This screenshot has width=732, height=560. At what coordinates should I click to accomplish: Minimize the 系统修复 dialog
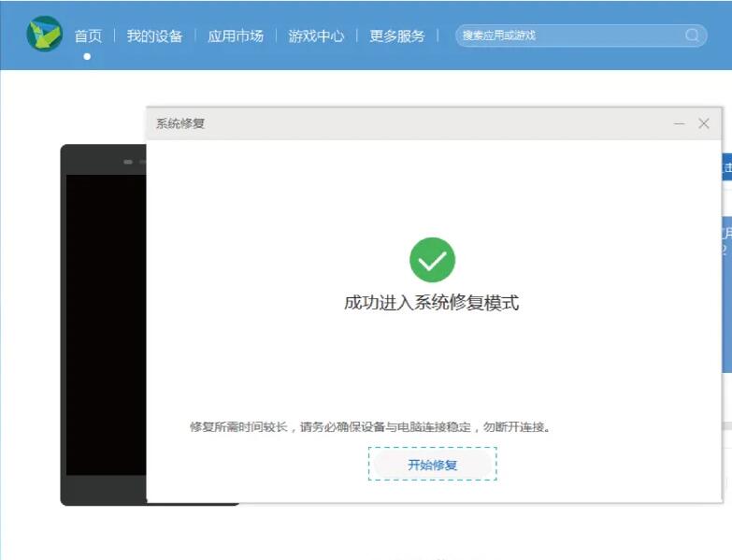[x=680, y=123]
